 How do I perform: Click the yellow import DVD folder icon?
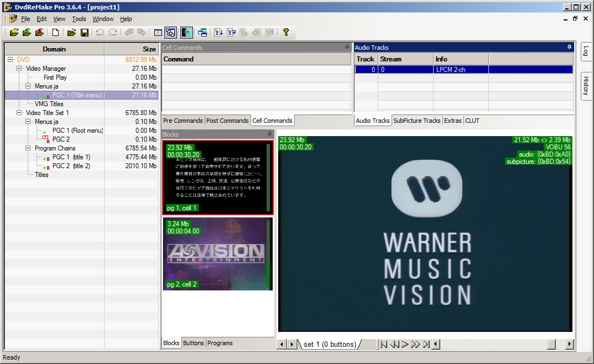(14, 33)
